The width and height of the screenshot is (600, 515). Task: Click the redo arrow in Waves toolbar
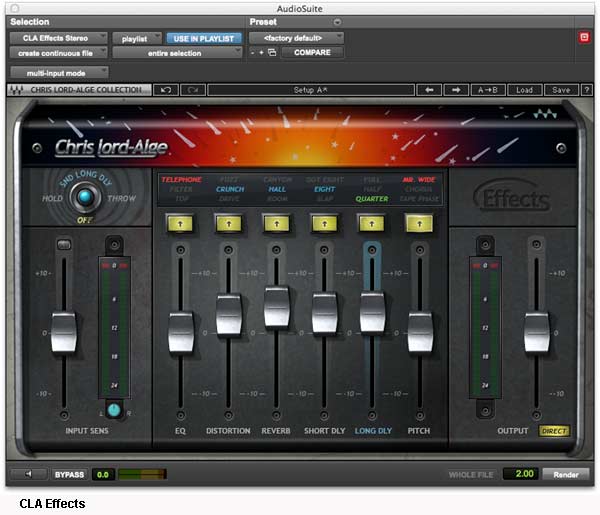(193, 90)
